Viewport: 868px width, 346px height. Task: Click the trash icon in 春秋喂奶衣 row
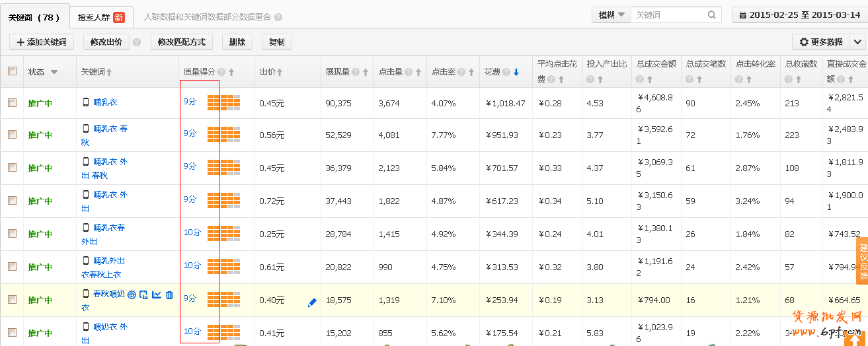click(169, 294)
